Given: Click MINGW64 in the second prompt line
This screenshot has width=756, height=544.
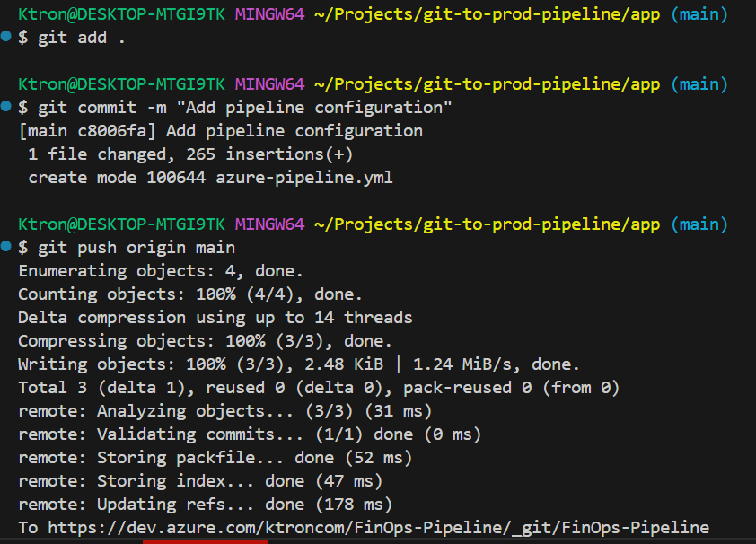Looking at the screenshot, I should click(269, 84).
